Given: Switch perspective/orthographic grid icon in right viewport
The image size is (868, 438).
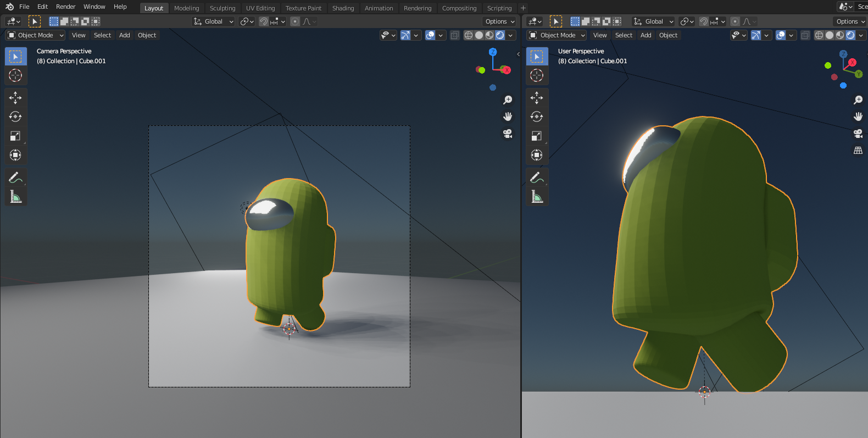Looking at the screenshot, I should [x=858, y=150].
